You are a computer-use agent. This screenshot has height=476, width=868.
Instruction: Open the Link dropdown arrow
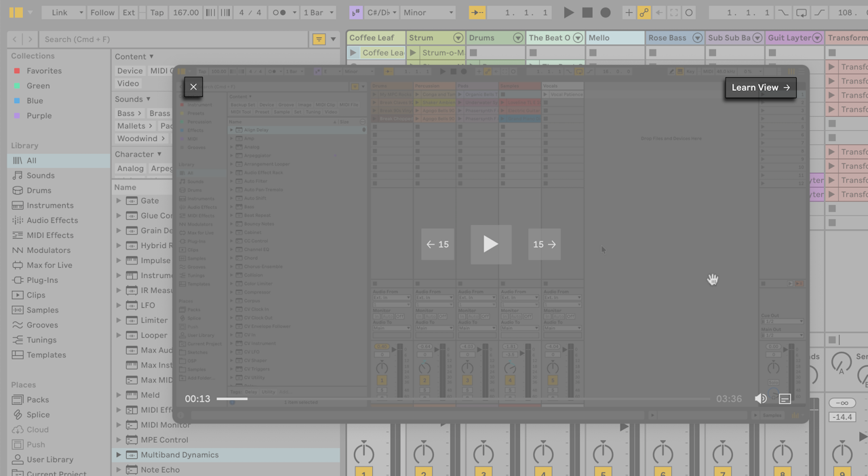pyautogui.click(x=81, y=12)
